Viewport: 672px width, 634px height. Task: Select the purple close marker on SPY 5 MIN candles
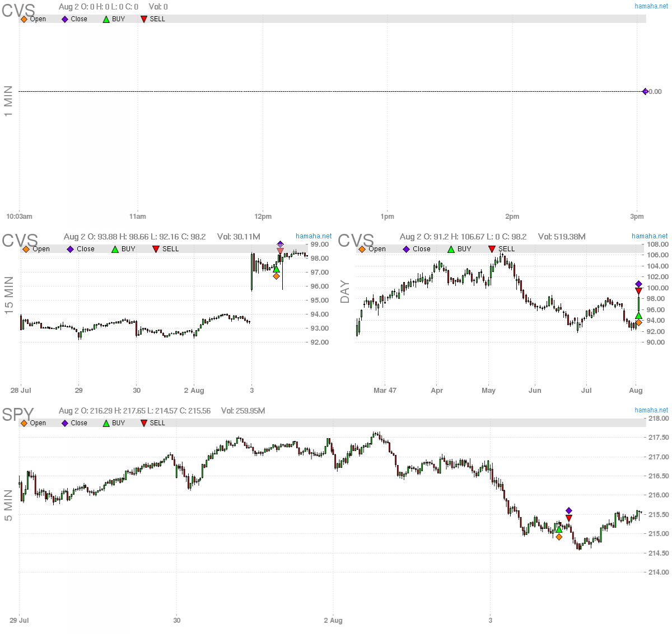[569, 510]
